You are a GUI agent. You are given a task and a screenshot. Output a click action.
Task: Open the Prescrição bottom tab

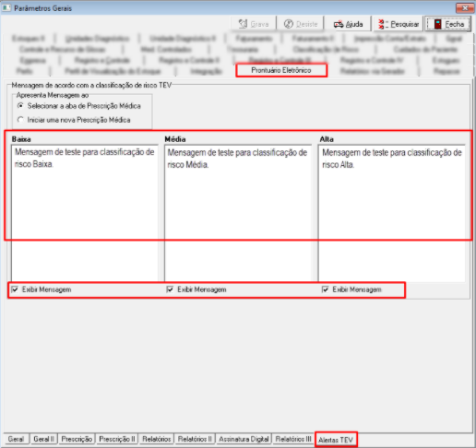click(x=77, y=439)
